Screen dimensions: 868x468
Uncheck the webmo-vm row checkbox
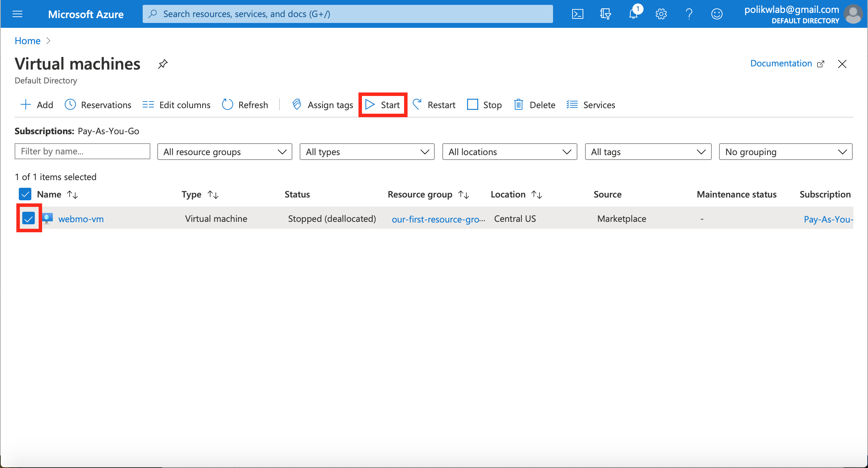coord(29,218)
